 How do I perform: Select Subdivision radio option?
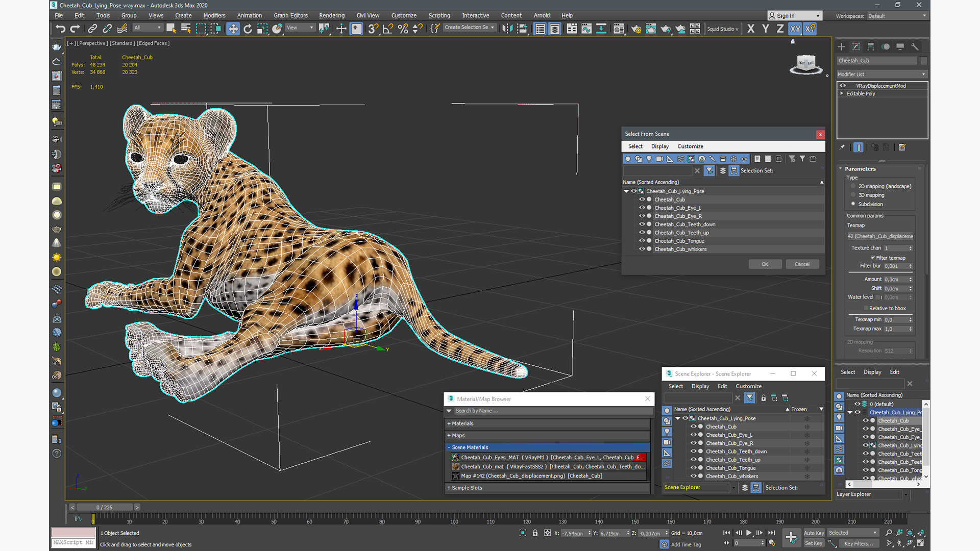(853, 204)
